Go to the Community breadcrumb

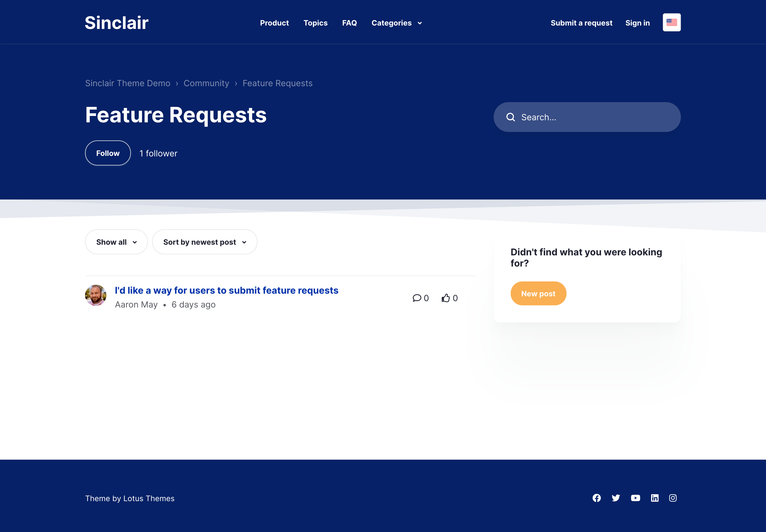(206, 83)
